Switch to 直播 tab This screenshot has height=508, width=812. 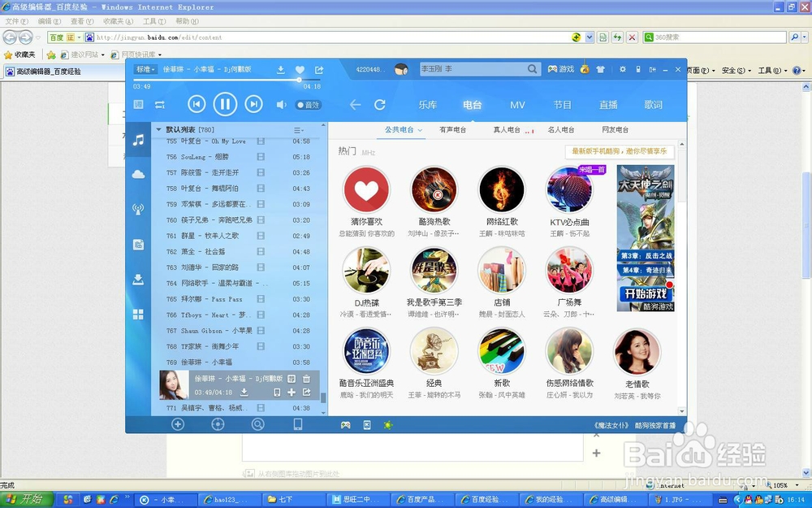(x=608, y=105)
